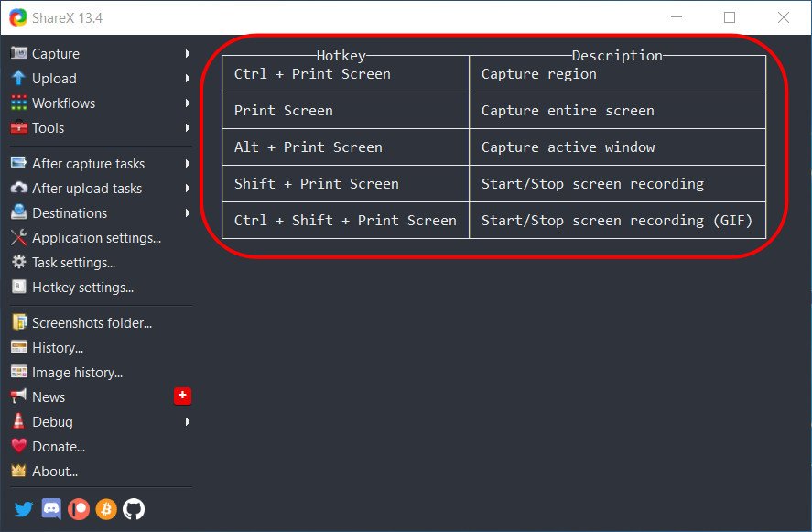Open the GitHub icon link
This screenshot has width=812, height=532.
134,509
